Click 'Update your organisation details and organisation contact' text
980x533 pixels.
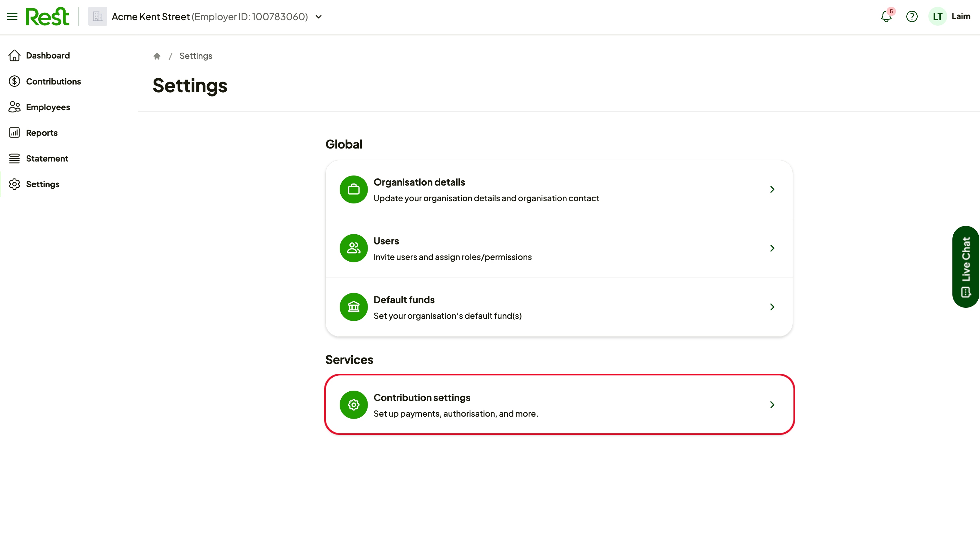[486, 198]
